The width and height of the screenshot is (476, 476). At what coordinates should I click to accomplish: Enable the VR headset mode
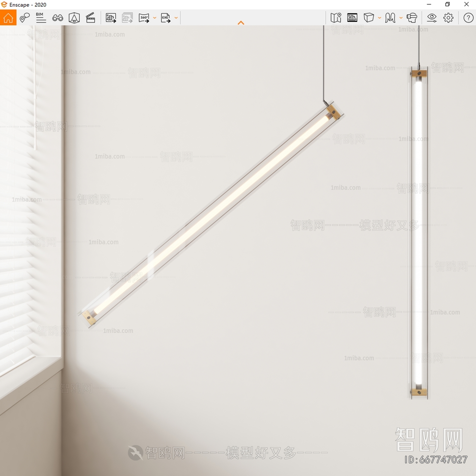click(412, 18)
